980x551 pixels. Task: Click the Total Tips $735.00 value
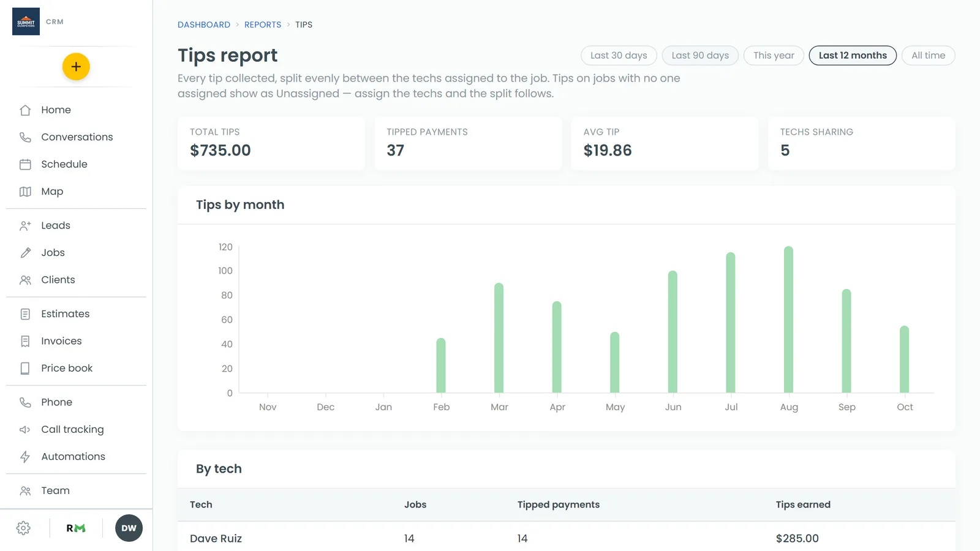(x=221, y=151)
